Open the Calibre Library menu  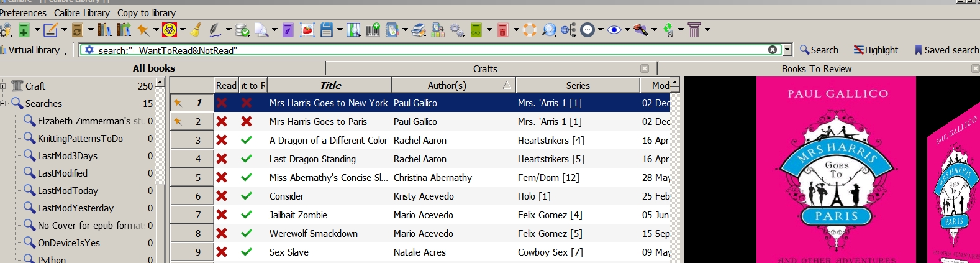pyautogui.click(x=82, y=12)
